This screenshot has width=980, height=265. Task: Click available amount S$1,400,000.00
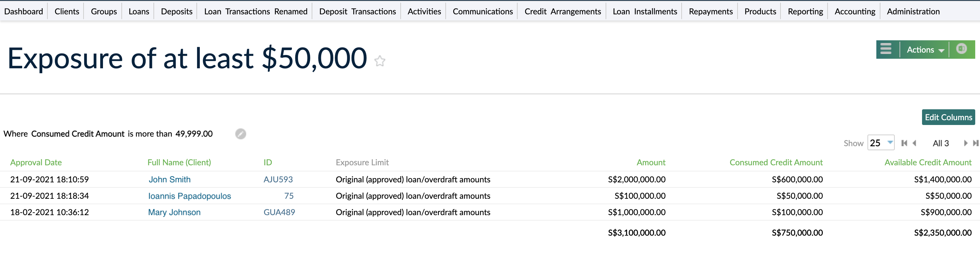[943, 179]
